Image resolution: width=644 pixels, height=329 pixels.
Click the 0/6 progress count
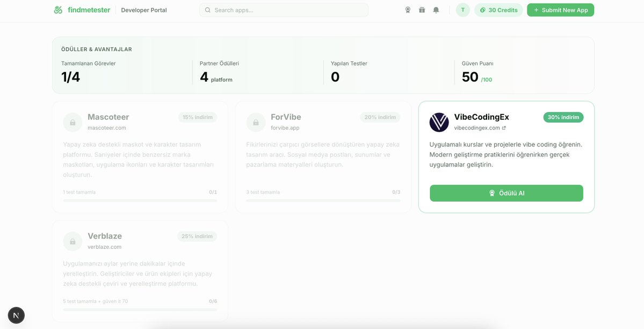point(213,302)
